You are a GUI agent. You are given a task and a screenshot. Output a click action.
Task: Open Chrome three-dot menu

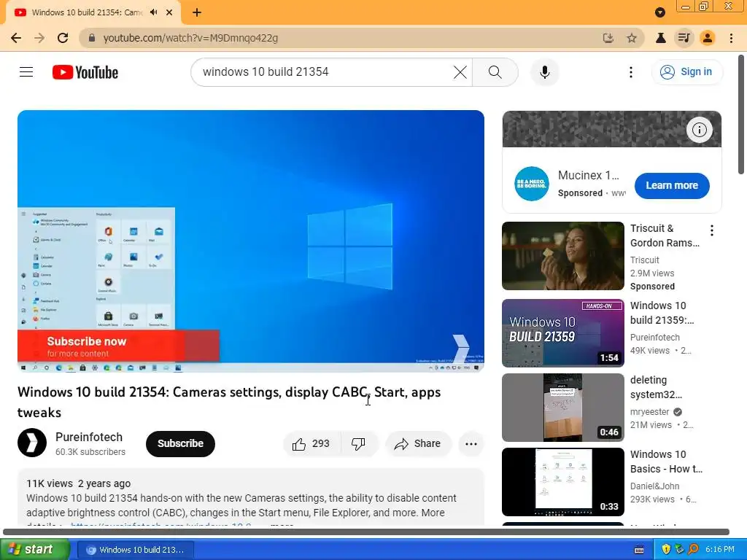pos(731,38)
